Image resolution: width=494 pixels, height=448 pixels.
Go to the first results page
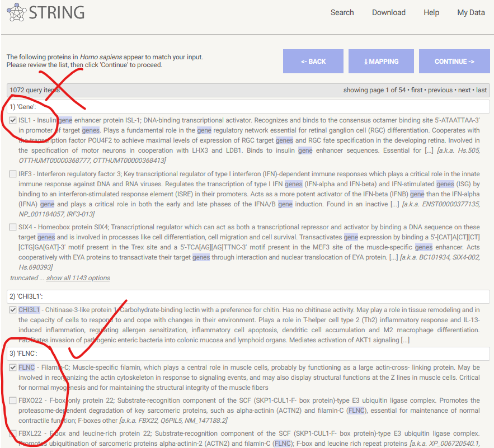tap(416, 90)
